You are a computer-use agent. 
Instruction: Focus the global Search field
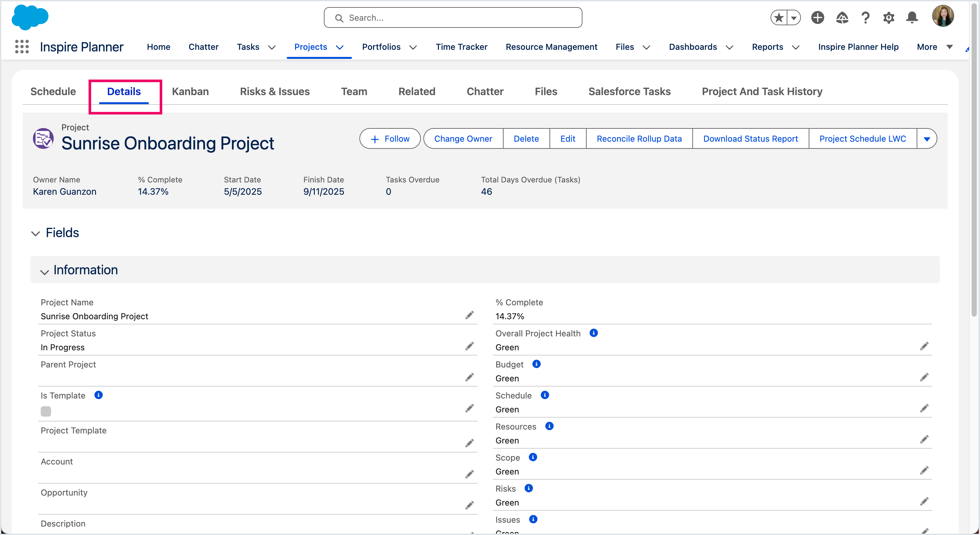(453, 17)
